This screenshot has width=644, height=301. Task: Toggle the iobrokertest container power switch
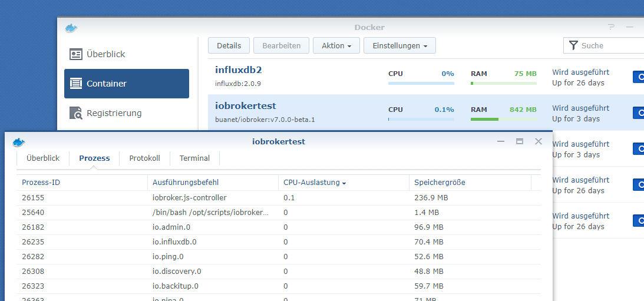tap(638, 113)
